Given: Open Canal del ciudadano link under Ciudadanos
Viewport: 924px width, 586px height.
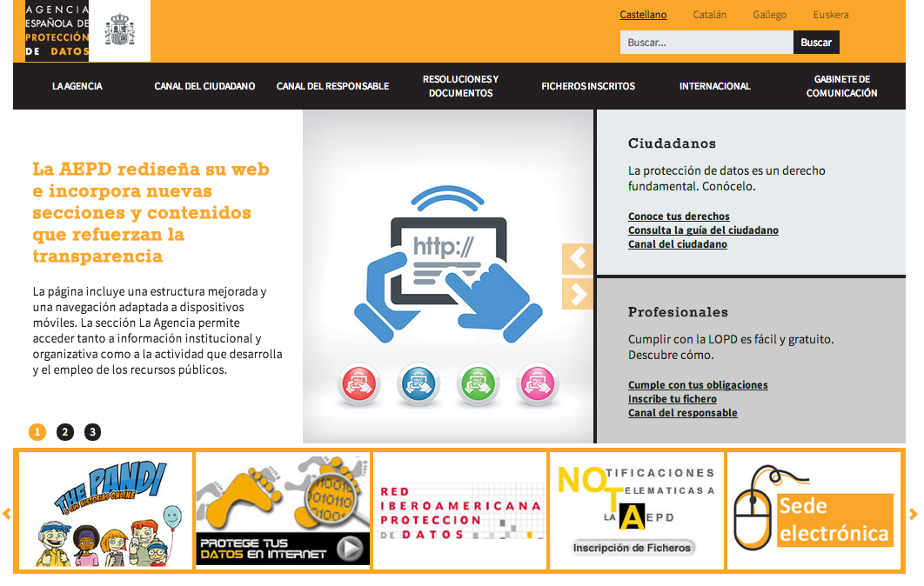Looking at the screenshot, I should 678,244.
